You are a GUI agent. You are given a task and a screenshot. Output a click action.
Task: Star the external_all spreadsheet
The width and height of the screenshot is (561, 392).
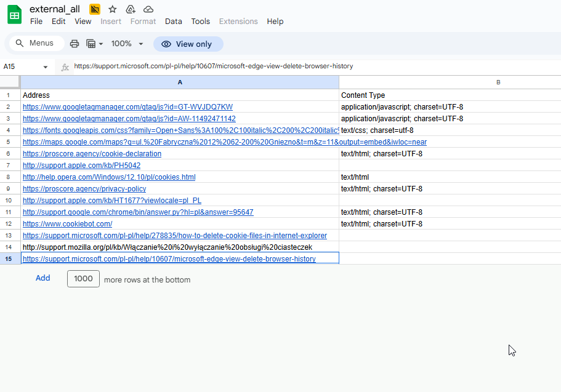click(112, 9)
